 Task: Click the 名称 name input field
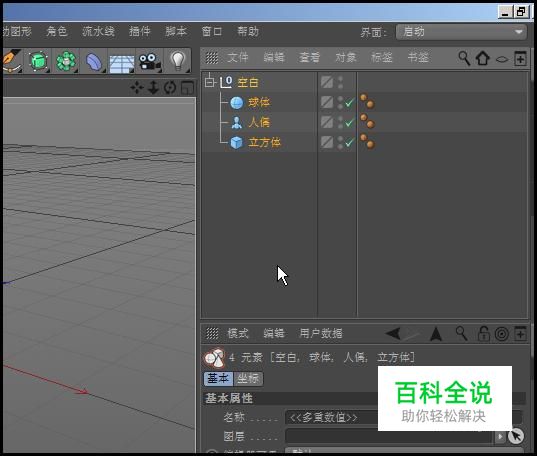coord(404,417)
